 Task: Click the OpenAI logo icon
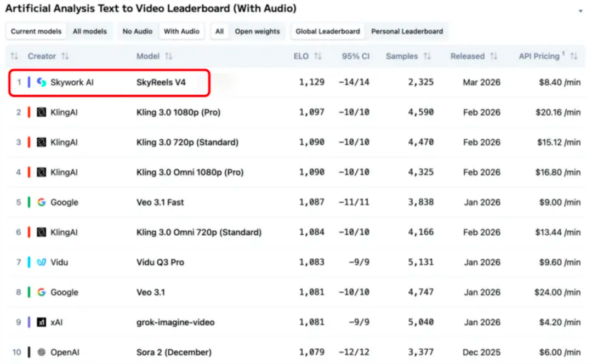click(41, 352)
